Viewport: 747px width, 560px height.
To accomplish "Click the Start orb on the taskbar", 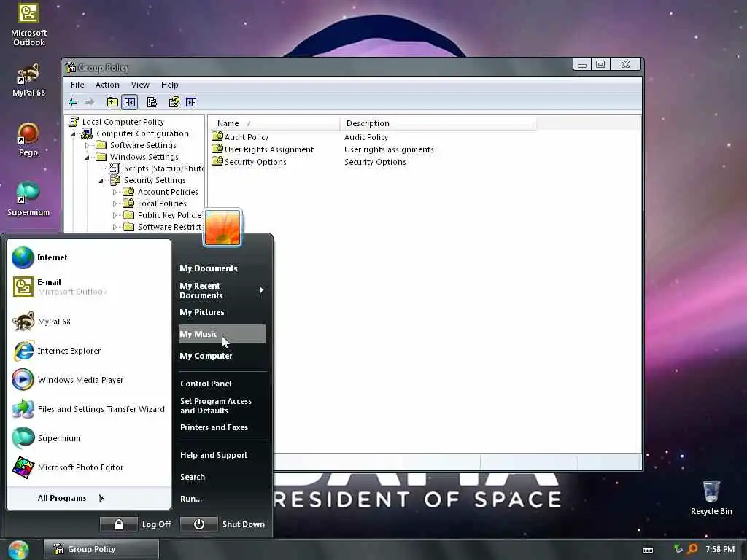I will 18,550.
